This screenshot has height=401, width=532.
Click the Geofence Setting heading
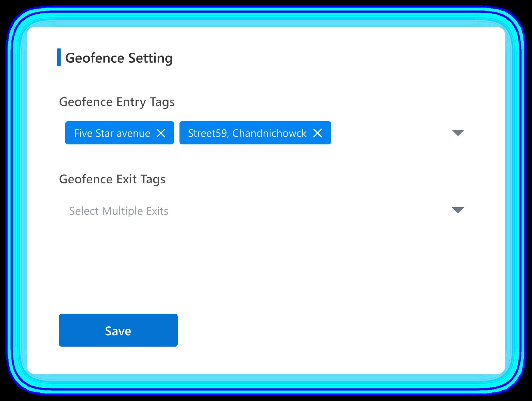(119, 58)
